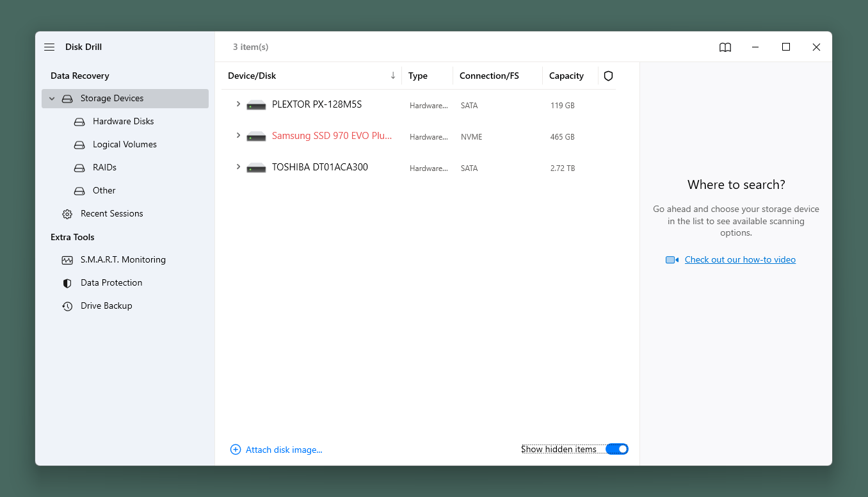This screenshot has height=497, width=868.
Task: Click the plus icon for Attach disk image
Action: point(236,450)
